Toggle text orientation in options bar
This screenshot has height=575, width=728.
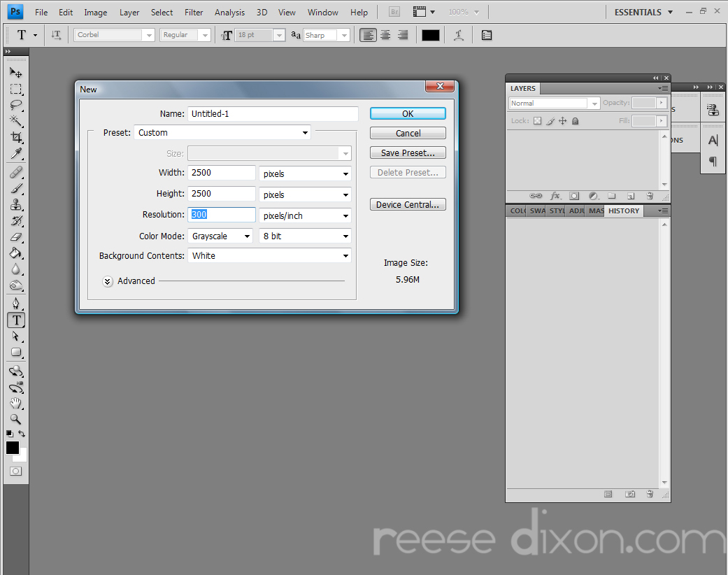[56, 35]
